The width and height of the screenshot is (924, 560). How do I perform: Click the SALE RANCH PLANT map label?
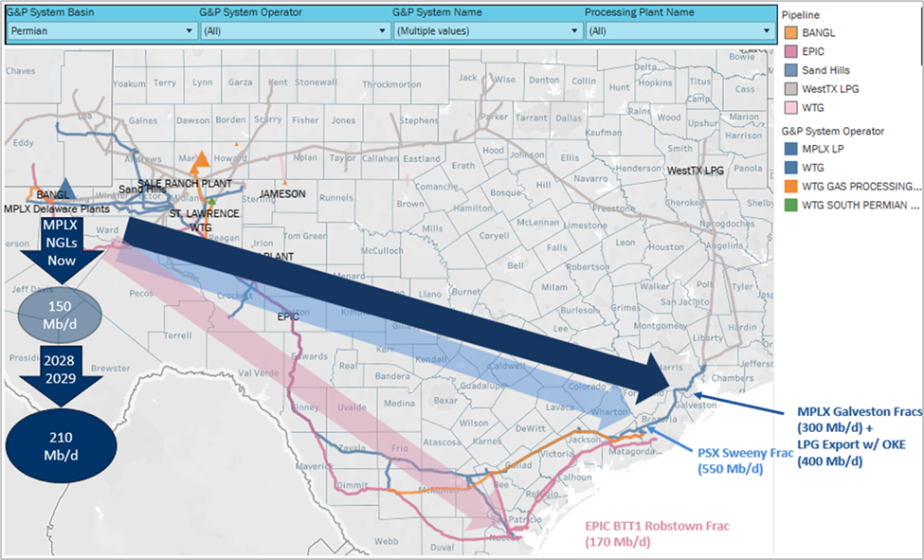[x=185, y=183]
